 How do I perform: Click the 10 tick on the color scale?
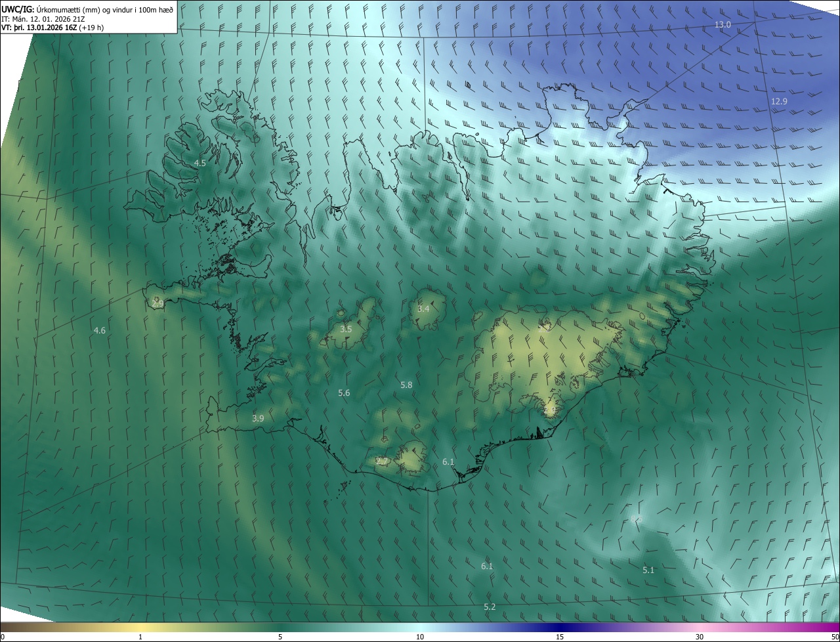420,637
